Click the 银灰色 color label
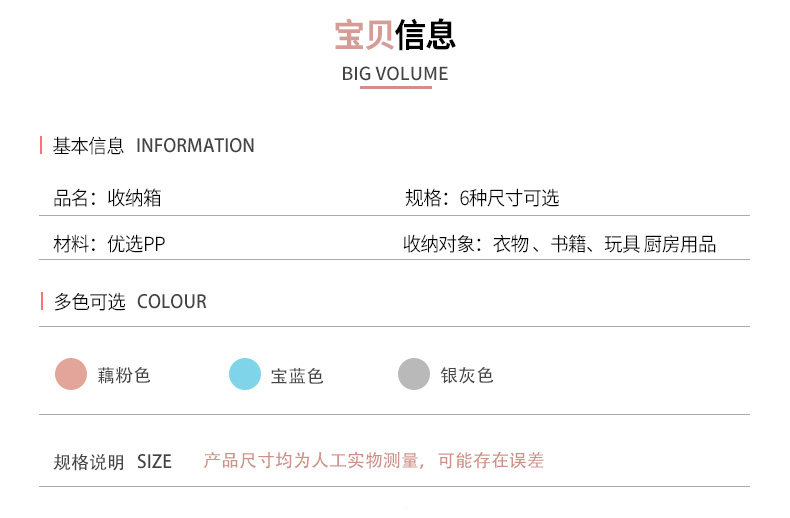The width and height of the screenshot is (790, 518). click(467, 376)
